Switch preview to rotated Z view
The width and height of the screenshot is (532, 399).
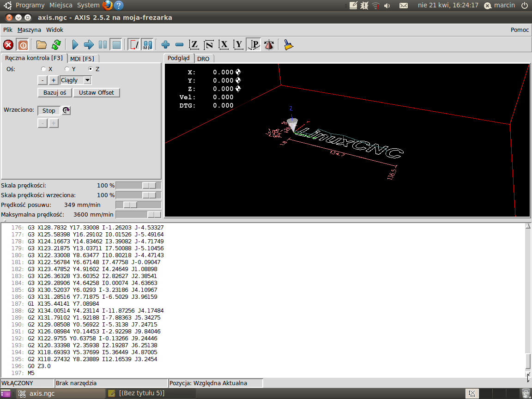coord(208,45)
